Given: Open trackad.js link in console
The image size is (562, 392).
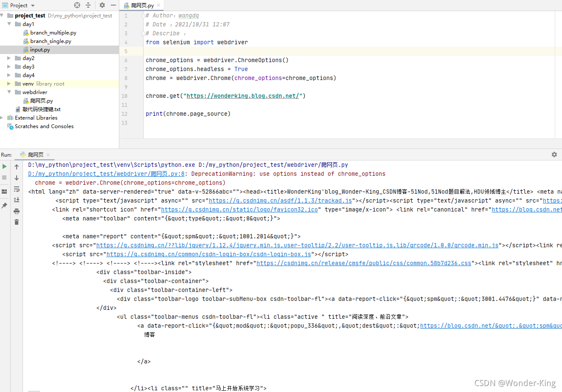Looking at the screenshot, I should (x=280, y=201).
